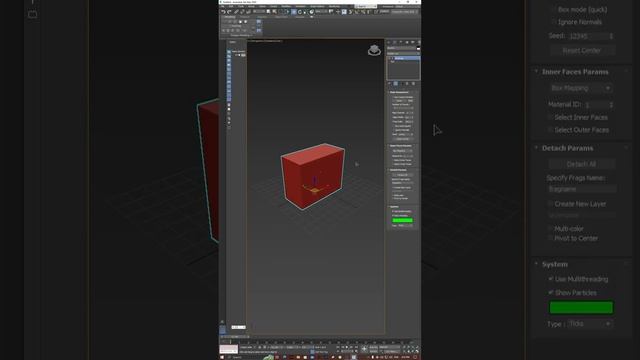Switch to the Create command panel tab
Viewport: 640px width, 360px height.
point(389,42)
